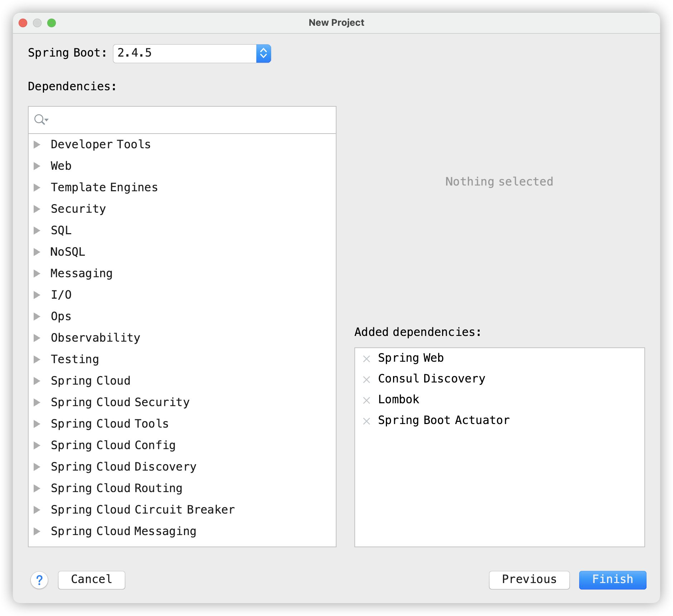Focus the dependencies search field
The image size is (673, 616).
pyautogui.click(x=182, y=120)
